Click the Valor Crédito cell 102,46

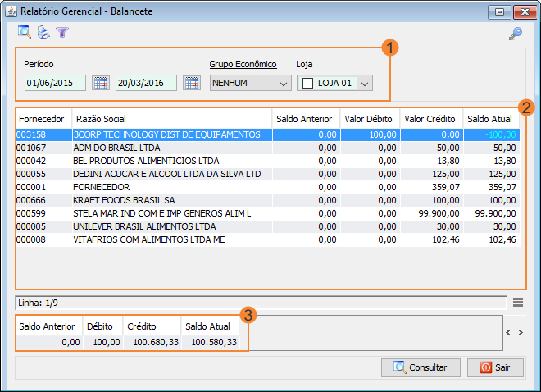click(x=431, y=239)
